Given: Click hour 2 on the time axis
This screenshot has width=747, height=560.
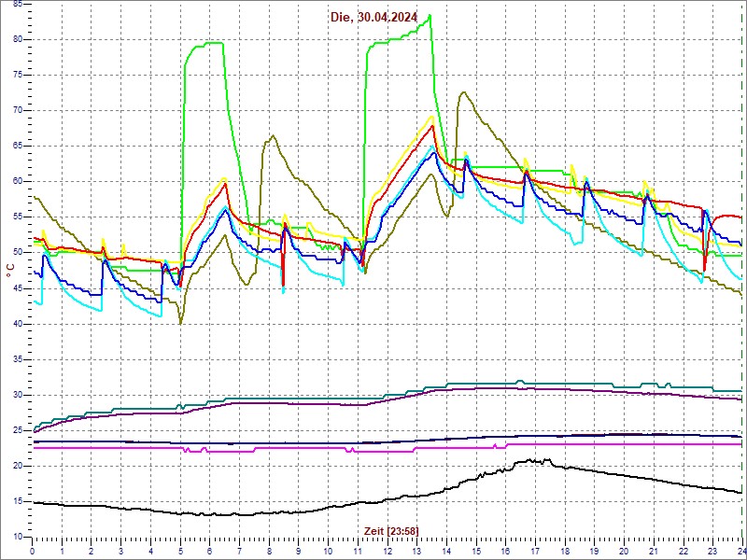Looking at the screenshot, I should click(x=92, y=551).
